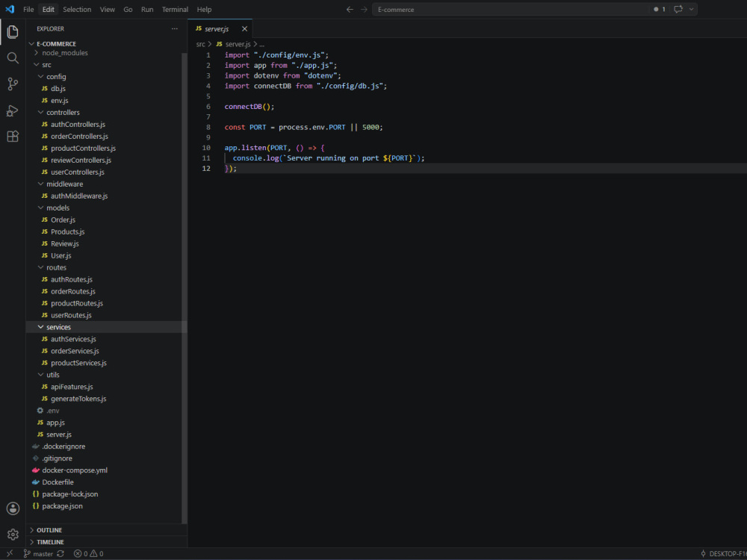The image size is (747, 560).
Task: Go forward with the right arrow
Action: click(364, 9)
